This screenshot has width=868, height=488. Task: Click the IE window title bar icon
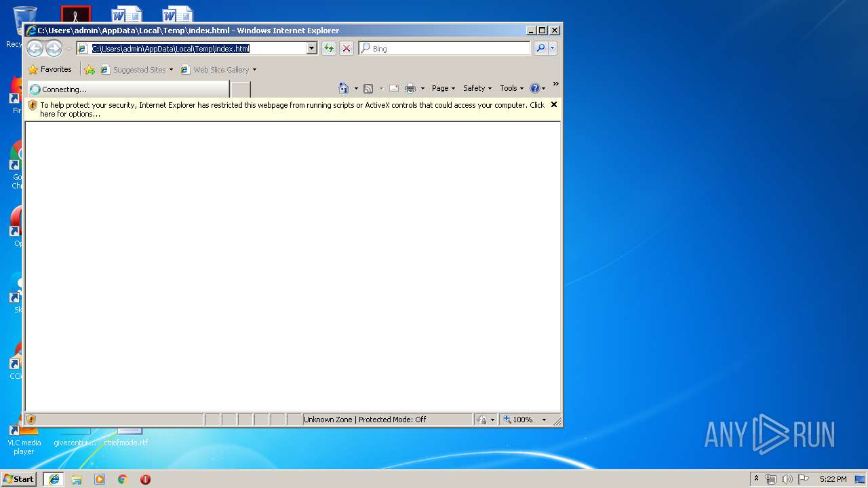[31, 30]
